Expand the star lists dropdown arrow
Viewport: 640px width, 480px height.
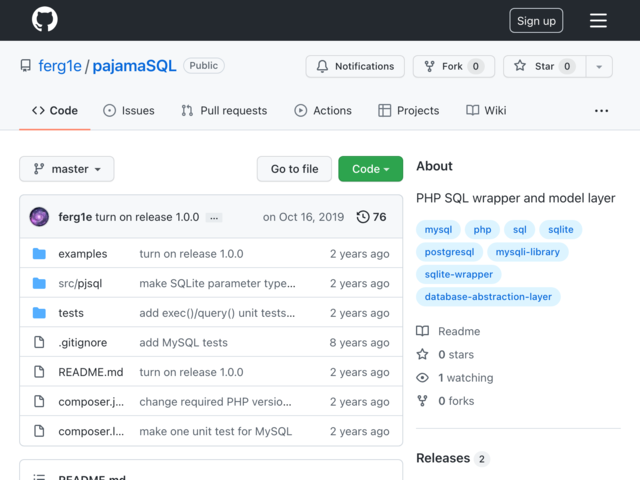point(599,67)
